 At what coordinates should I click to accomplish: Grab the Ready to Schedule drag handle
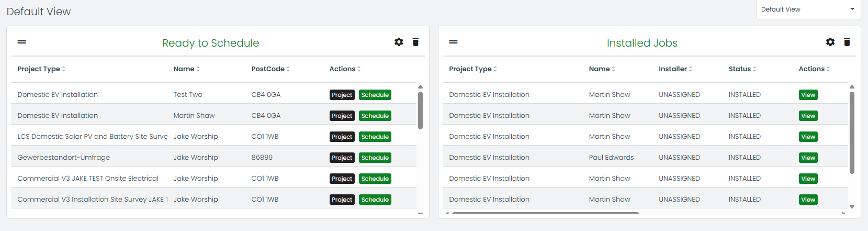point(22,42)
